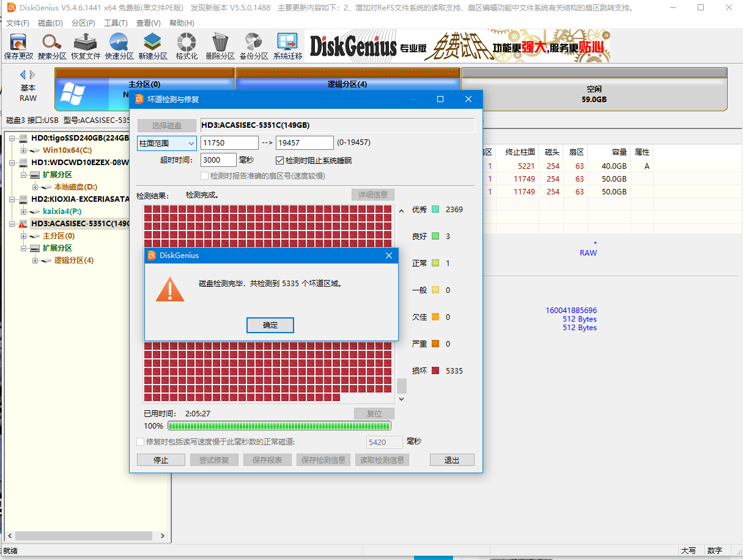Click the 快速分区 quick partition icon
Screen dimensions: 743x560
119,46
